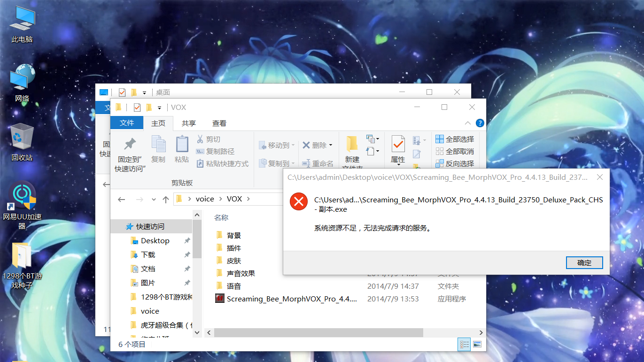Deselect everything with 全部取消
The image size is (644, 362).
(455, 152)
